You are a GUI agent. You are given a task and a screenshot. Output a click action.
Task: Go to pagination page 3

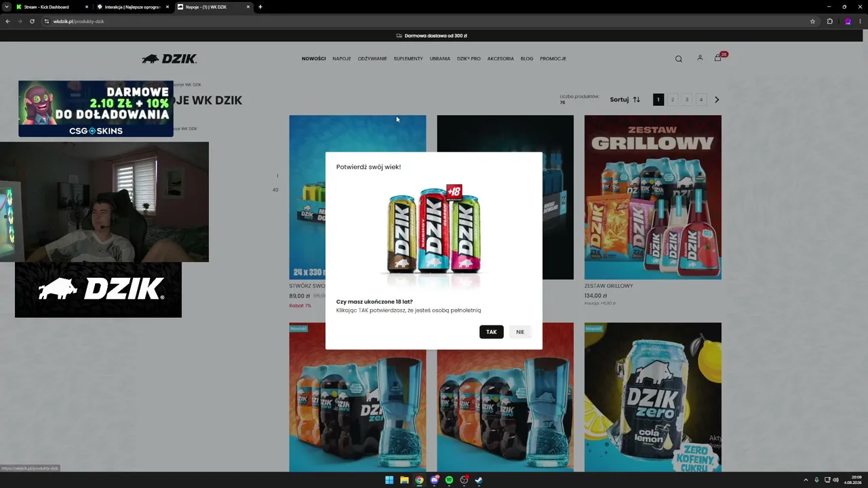click(687, 100)
